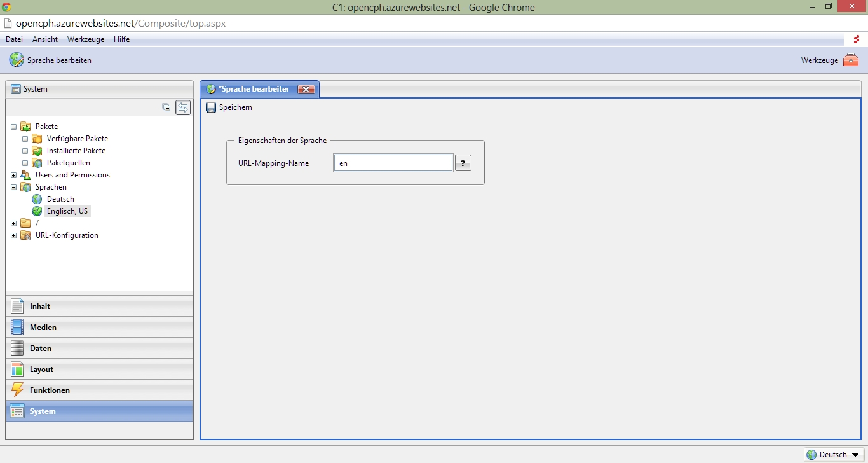Click the collapse all tree icon
Image resolution: width=868 pixels, height=463 pixels.
(x=166, y=107)
